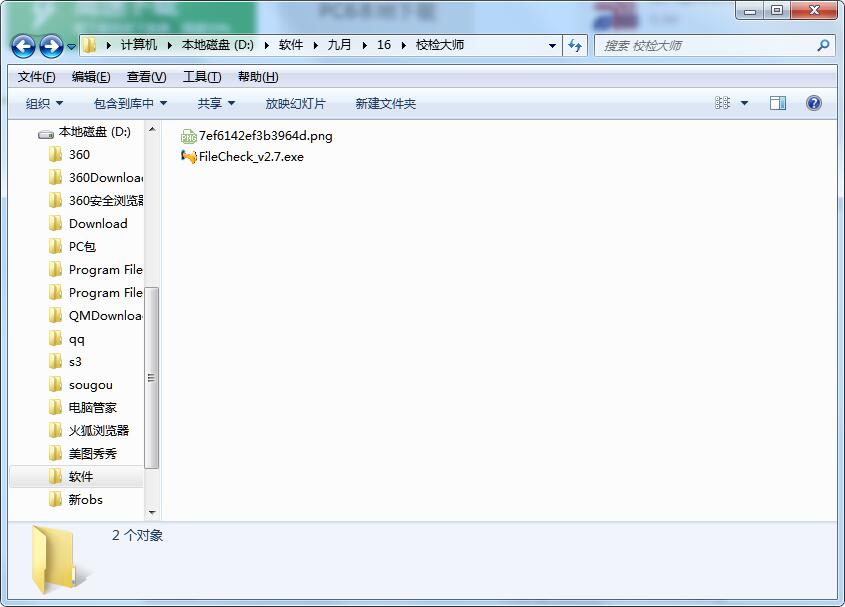This screenshot has height=607, width=845.
Task: Click the navigation tree scrollbar thumb
Action: point(152,378)
